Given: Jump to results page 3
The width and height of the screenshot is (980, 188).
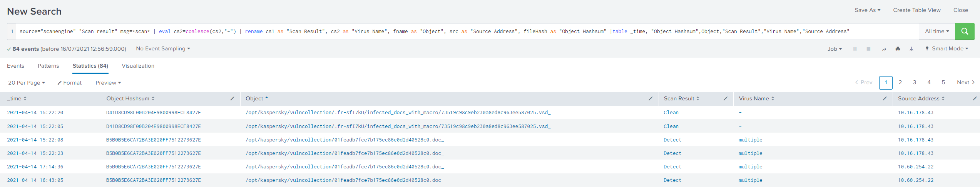Looking at the screenshot, I should [914, 82].
